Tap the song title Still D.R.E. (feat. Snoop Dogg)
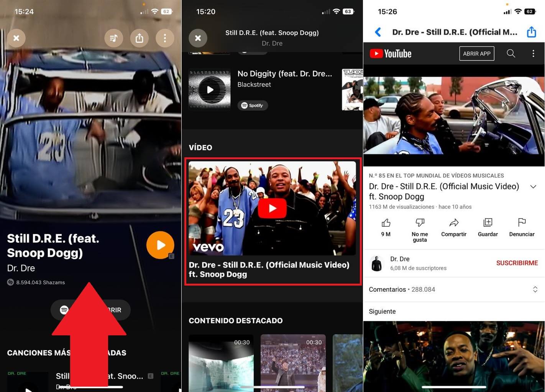This screenshot has height=392, width=545. point(53,246)
